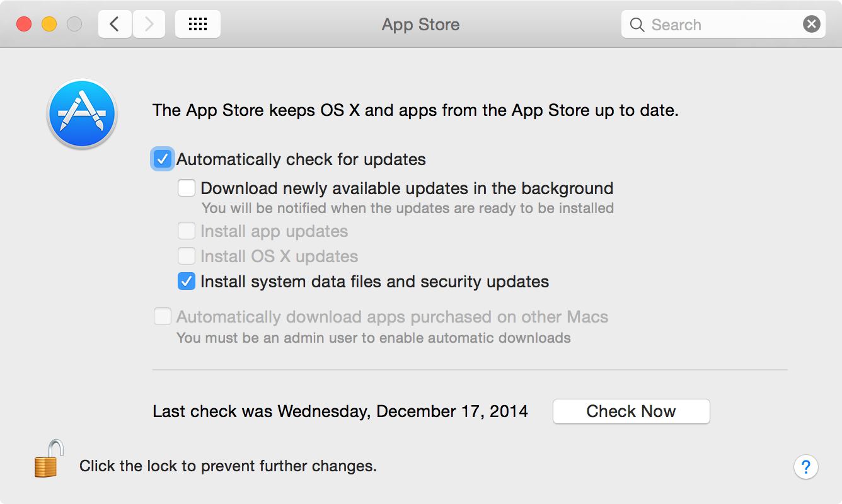Screen dimensions: 842x504
Task: Click the App Store window title
Action: 421,25
